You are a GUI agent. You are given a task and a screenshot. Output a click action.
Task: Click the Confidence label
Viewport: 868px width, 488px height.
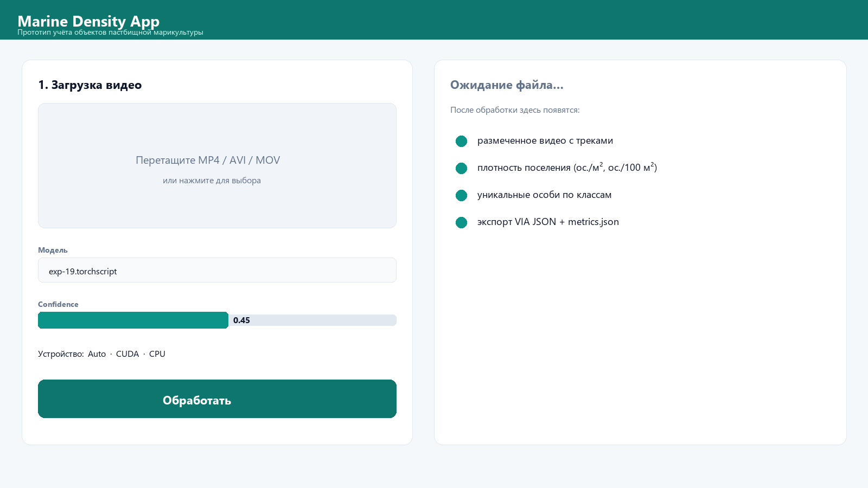(x=58, y=304)
